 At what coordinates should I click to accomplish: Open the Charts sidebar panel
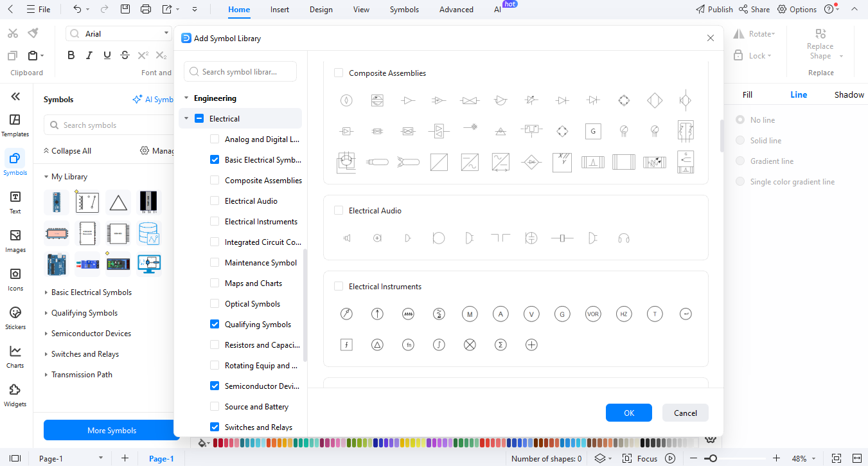click(x=15, y=356)
